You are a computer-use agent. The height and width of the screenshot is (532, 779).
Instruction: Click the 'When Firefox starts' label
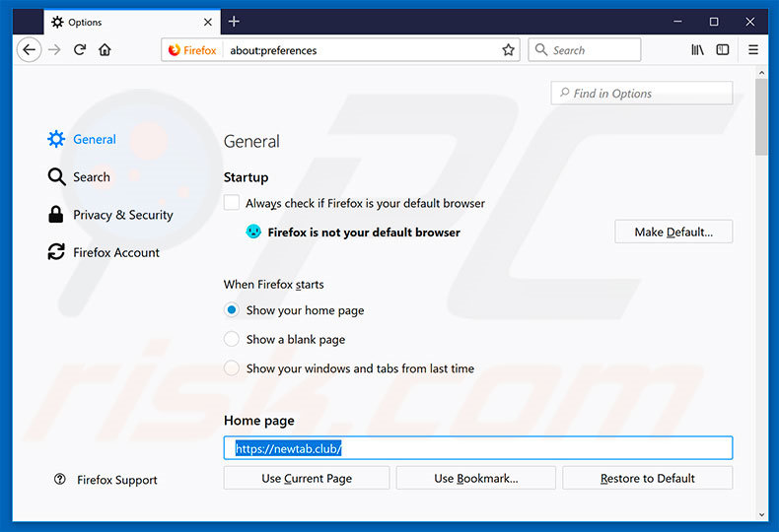click(273, 285)
